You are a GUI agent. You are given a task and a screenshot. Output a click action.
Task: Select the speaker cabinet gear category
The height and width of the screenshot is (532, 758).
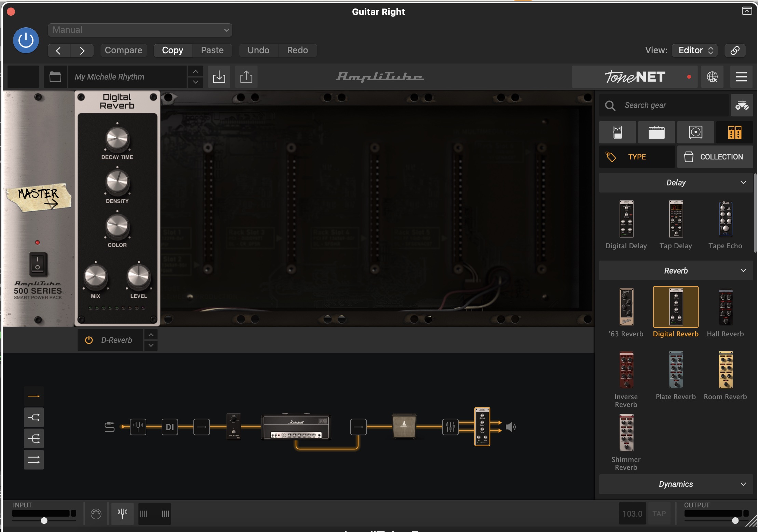coord(695,132)
